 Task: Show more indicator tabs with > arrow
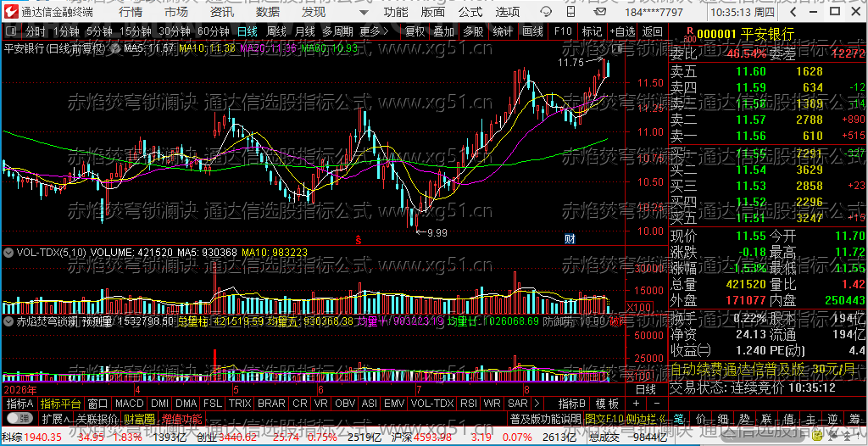[x=537, y=403]
